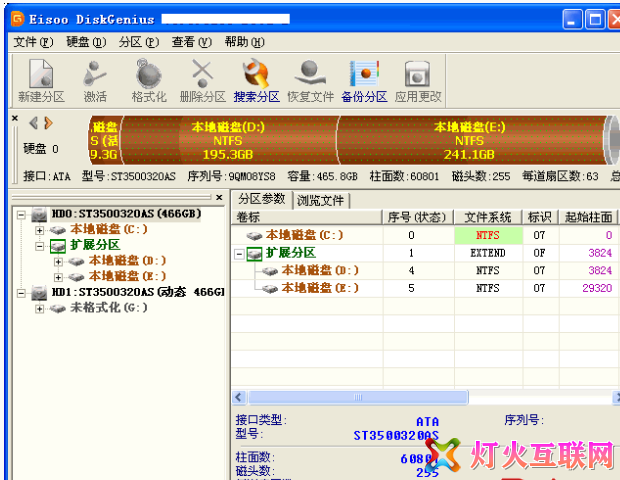
Task: Expand 本地磁盘(E:) node in tree
Action: click(58, 277)
